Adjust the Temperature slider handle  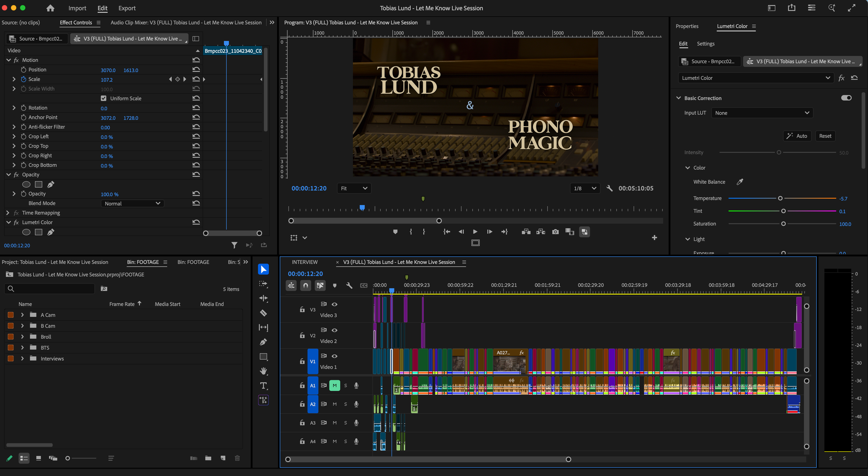click(x=780, y=198)
